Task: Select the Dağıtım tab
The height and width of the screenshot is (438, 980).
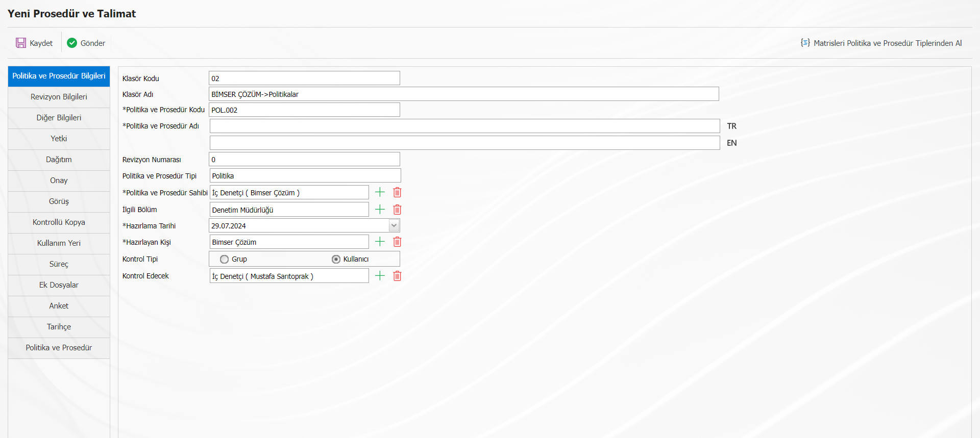Action: [x=59, y=160]
